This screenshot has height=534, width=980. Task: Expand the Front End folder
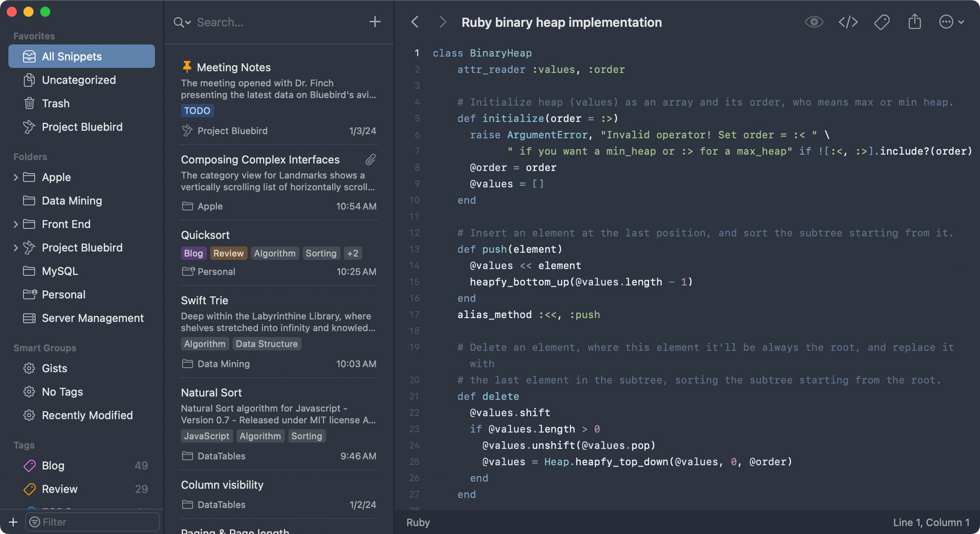coord(15,224)
